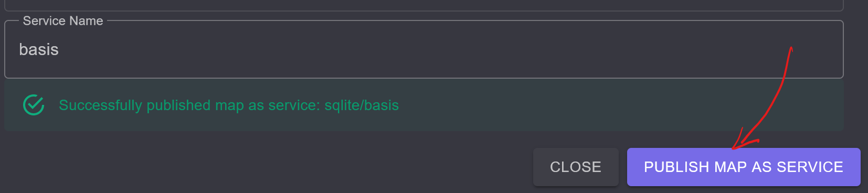Click the 'sqlite/basis' service name in alert
The width and height of the screenshot is (868, 193).
pos(362,105)
